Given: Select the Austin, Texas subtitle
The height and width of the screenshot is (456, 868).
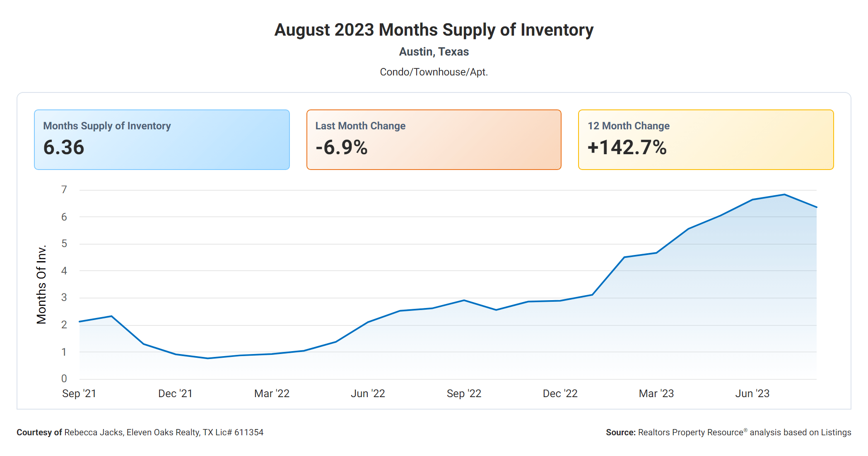Looking at the screenshot, I should coord(434,51).
